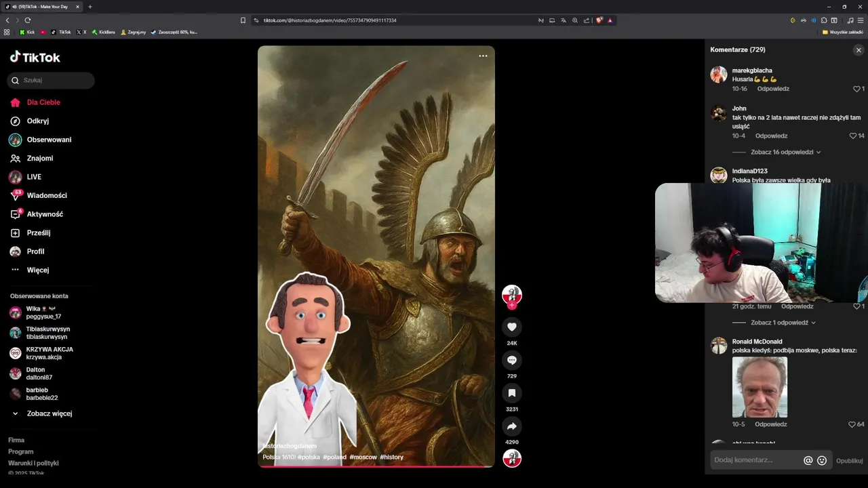
Task: Open Profil page
Action: tap(35, 251)
